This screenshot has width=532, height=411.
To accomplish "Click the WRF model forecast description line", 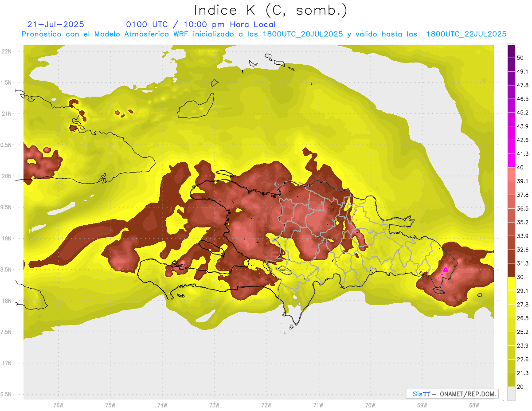I will (x=264, y=34).
